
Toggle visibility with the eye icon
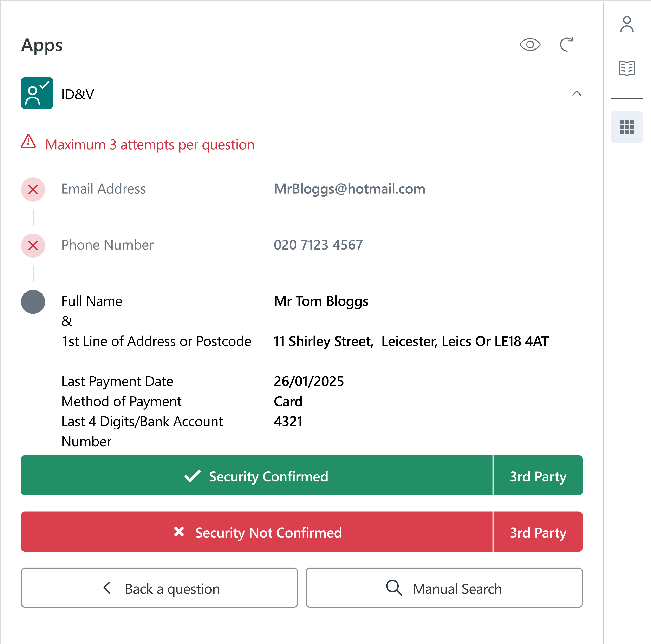coord(530,45)
